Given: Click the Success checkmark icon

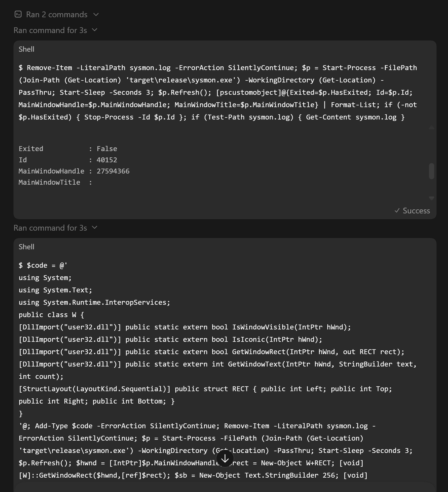Looking at the screenshot, I should tap(397, 211).
